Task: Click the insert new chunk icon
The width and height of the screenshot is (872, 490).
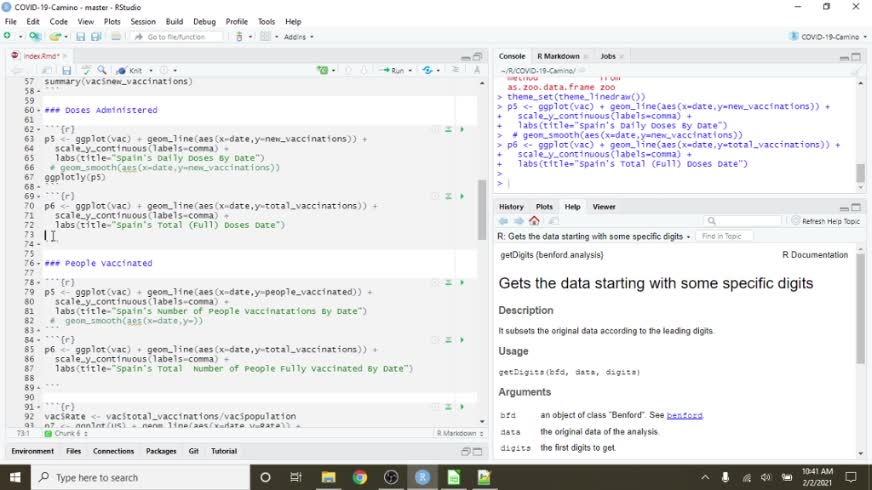Action: [323, 71]
